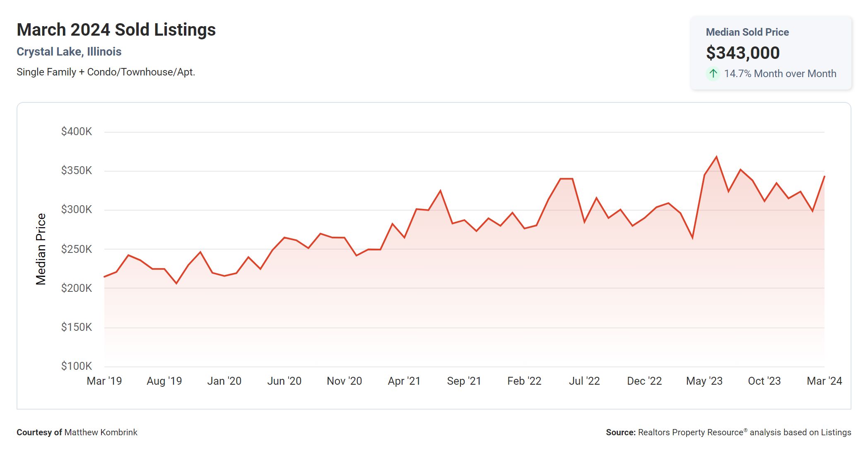
Task: Click the final data point on the line
Action: click(x=824, y=177)
